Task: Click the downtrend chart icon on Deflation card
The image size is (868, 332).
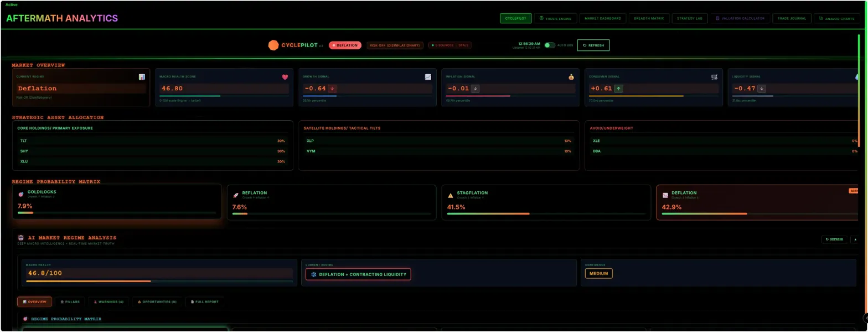Action: click(665, 195)
